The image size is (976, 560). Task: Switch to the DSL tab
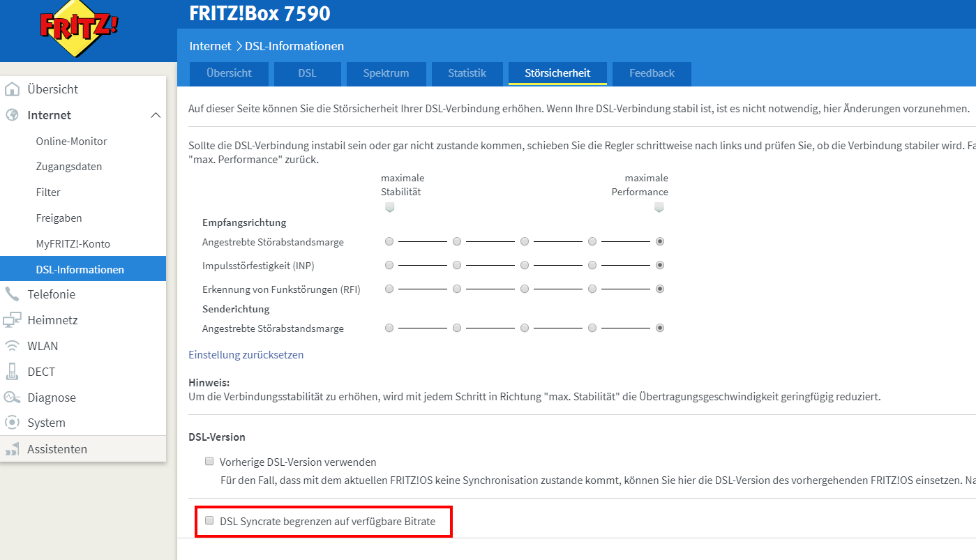(x=307, y=73)
